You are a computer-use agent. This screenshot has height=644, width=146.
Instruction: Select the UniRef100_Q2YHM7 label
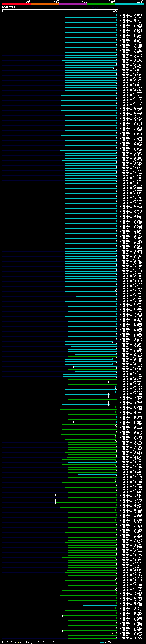[131, 93]
